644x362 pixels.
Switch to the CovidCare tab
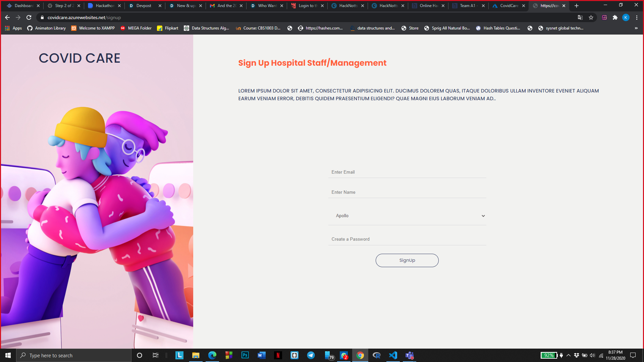tap(509, 6)
